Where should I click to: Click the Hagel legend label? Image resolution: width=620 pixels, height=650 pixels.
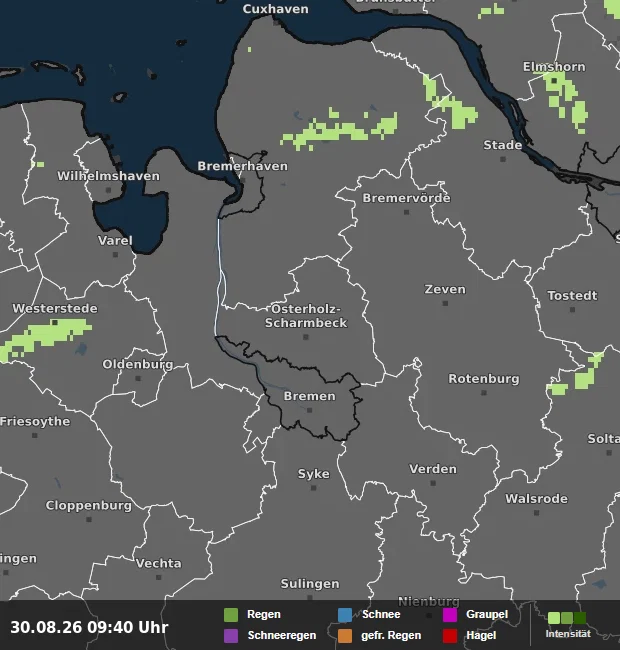pos(481,635)
